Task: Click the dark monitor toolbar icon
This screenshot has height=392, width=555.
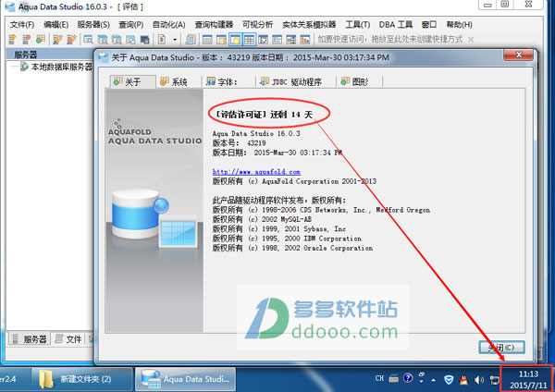Action: 145,39
